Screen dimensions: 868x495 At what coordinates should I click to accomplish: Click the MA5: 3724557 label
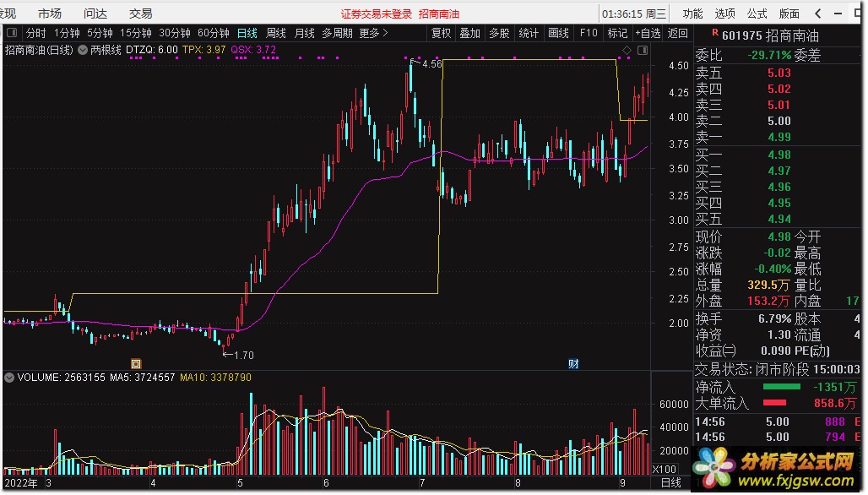pyautogui.click(x=142, y=378)
